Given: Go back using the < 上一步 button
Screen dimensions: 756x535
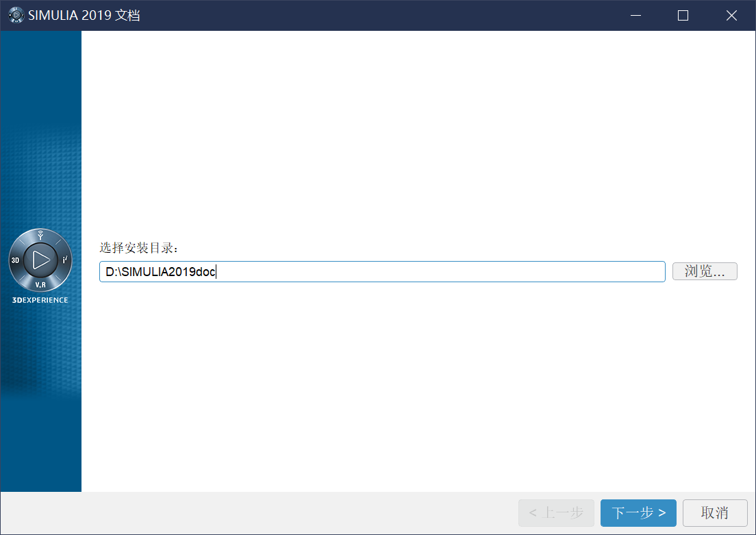Looking at the screenshot, I should point(556,512).
